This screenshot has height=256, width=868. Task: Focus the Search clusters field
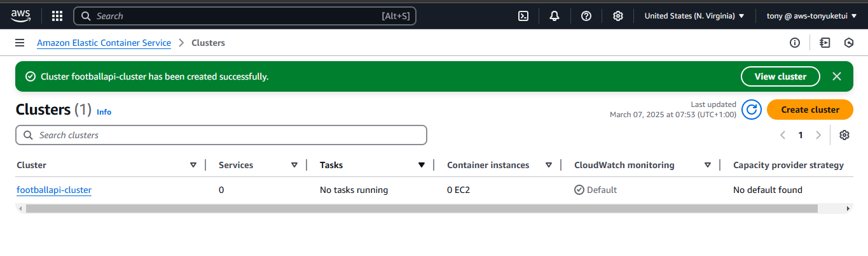(x=221, y=135)
